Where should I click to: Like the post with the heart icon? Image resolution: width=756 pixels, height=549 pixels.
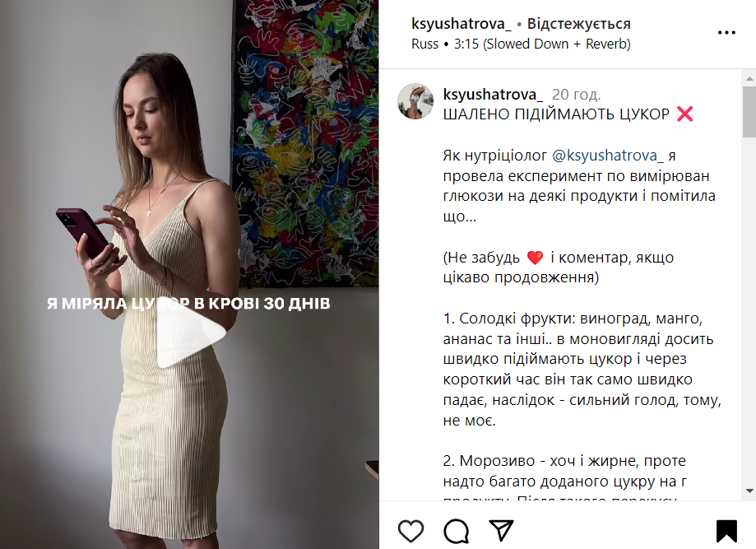click(x=410, y=531)
